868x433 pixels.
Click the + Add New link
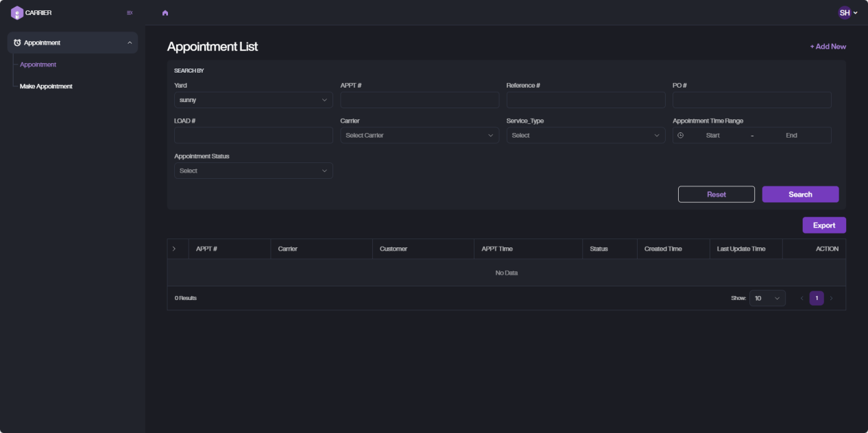(828, 47)
